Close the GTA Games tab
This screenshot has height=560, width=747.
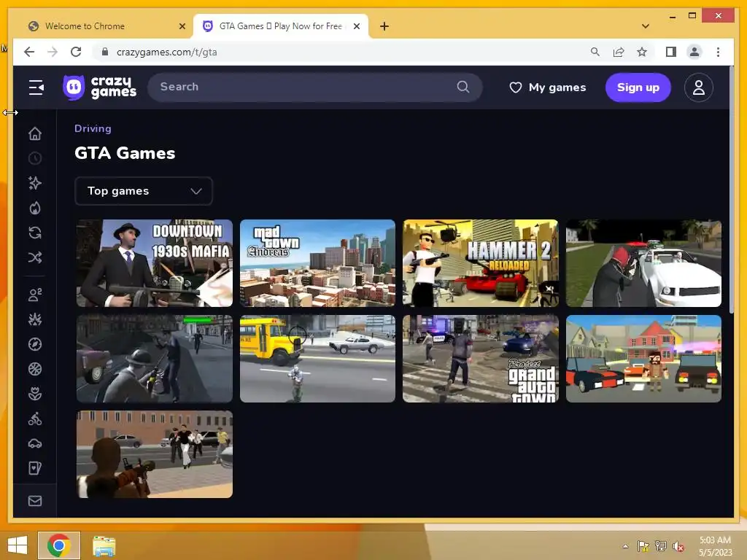tap(356, 26)
